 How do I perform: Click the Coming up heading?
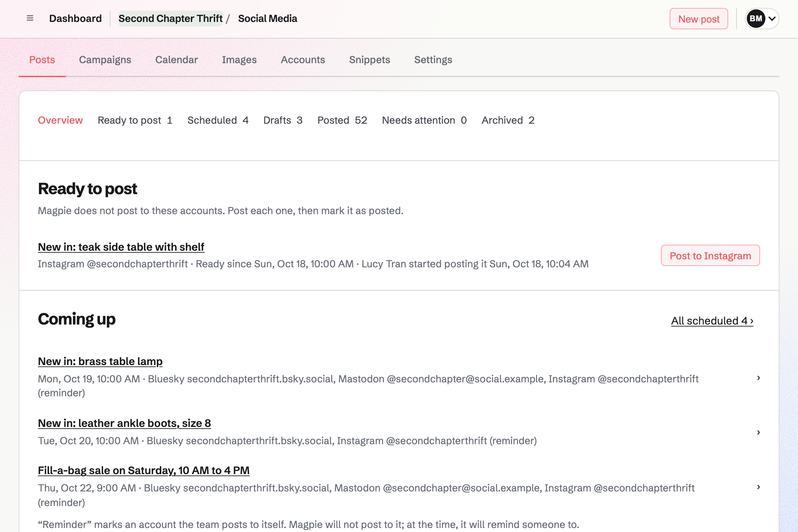[x=77, y=319]
